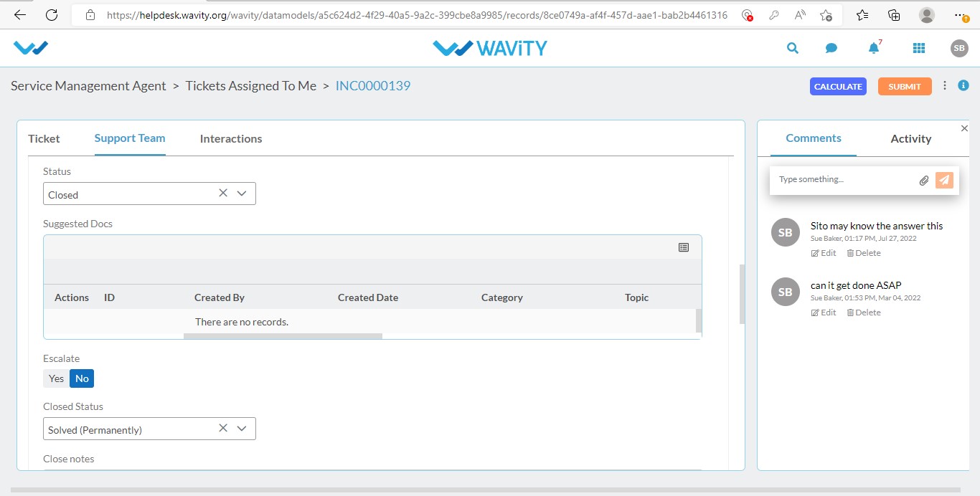This screenshot has width=980, height=496.
Task: Delete the 'Sito may know the answer' comment
Action: point(864,253)
